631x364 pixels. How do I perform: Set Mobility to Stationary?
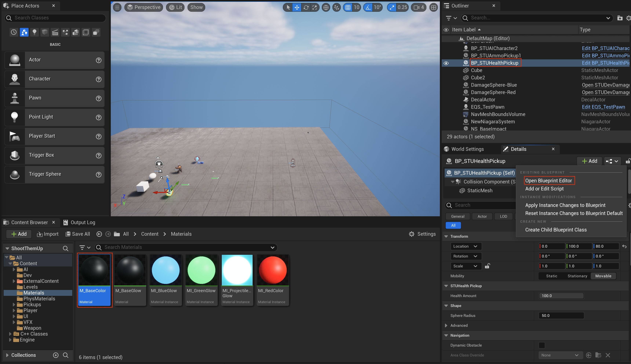point(577,276)
